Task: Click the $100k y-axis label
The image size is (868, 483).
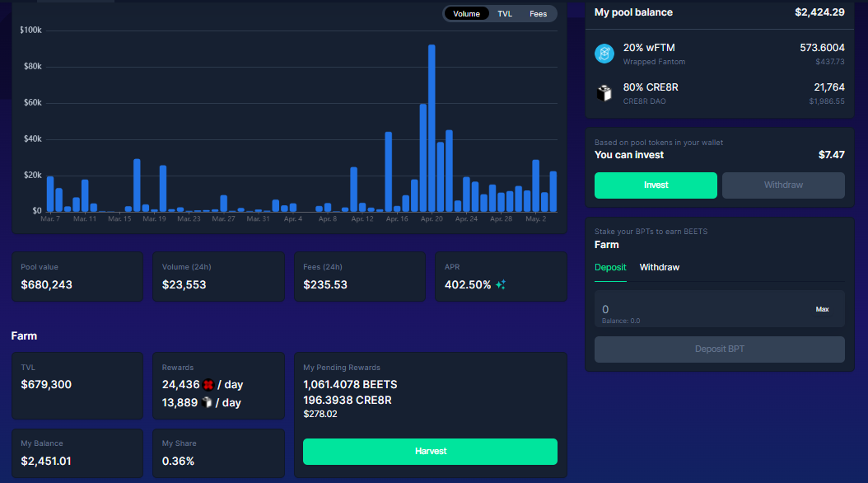Action: pos(30,30)
